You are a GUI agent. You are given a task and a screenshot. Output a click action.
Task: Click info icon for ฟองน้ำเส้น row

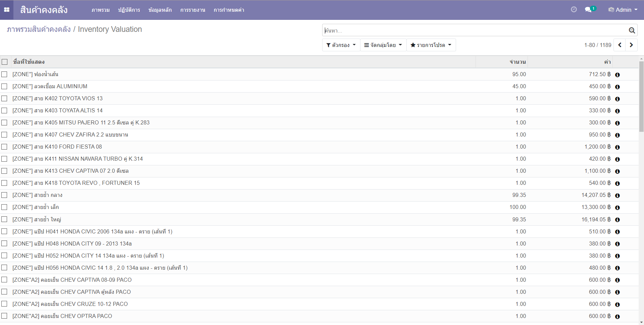617,75
